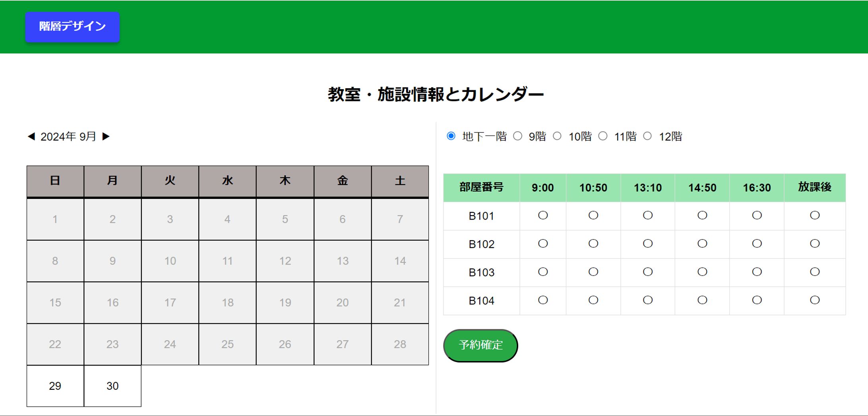The width and height of the screenshot is (868, 416).
Task: Confirm reservation with 予約確定 button
Action: click(480, 345)
